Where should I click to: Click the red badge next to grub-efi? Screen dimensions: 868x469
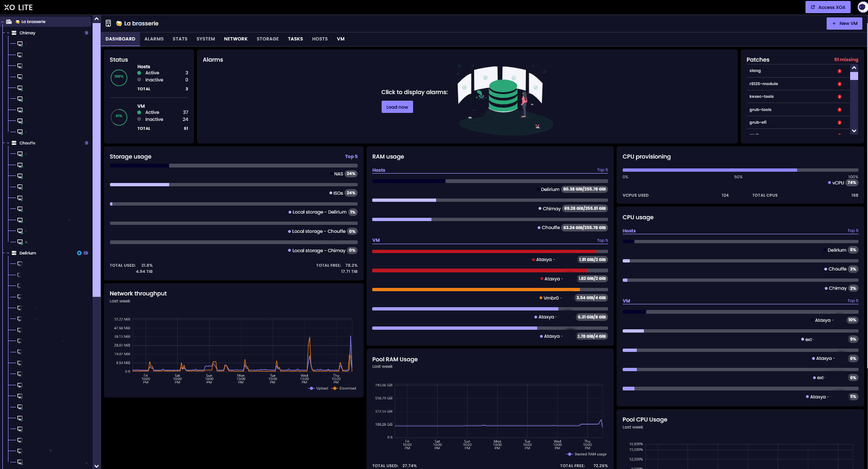pyautogui.click(x=839, y=122)
